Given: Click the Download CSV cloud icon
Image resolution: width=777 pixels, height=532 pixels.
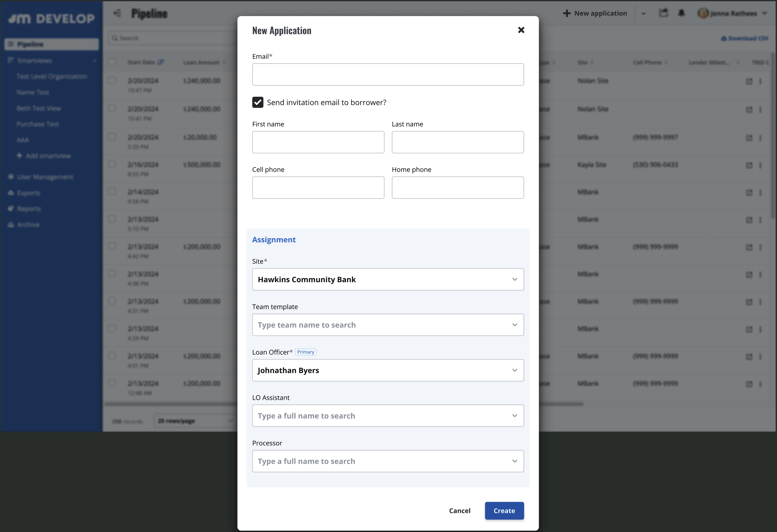Looking at the screenshot, I should [x=724, y=38].
